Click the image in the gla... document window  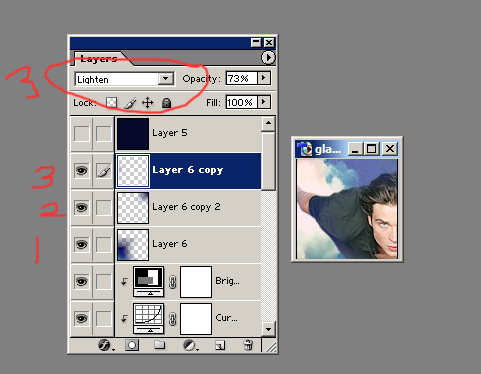pyautogui.click(x=347, y=209)
